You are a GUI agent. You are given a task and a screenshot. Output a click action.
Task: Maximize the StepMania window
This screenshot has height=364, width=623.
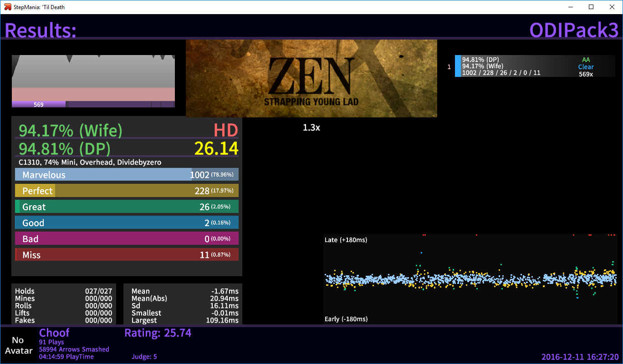[x=591, y=7]
